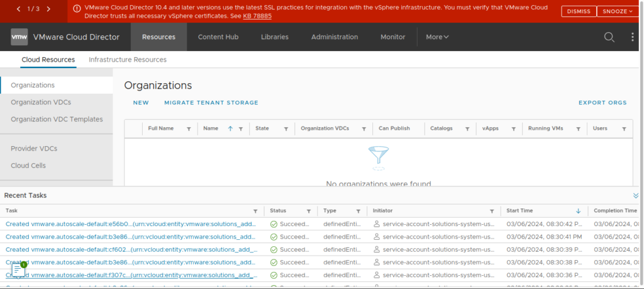
Task: Open filter for Full Name column
Action: click(x=189, y=128)
